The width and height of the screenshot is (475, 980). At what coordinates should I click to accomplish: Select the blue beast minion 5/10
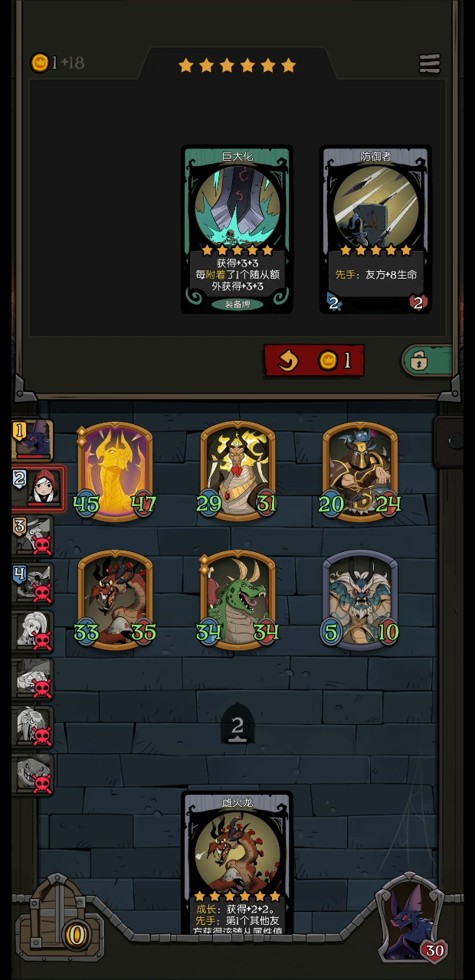click(360, 599)
